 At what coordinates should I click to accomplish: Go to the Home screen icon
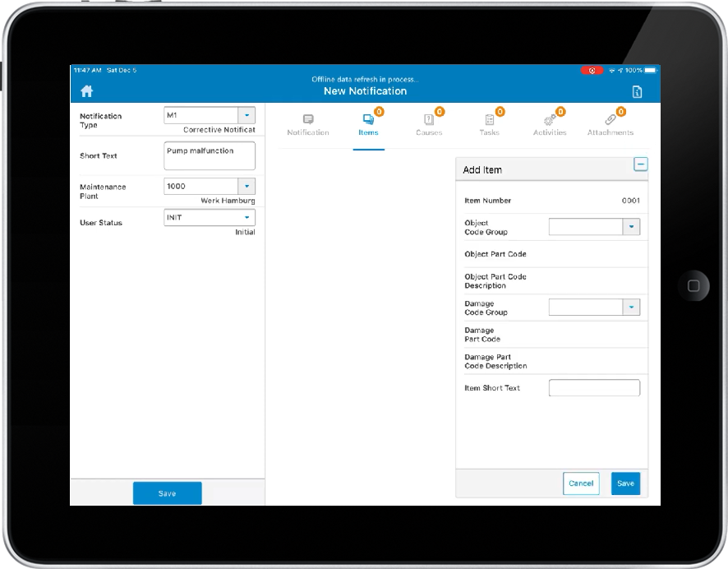pos(85,91)
